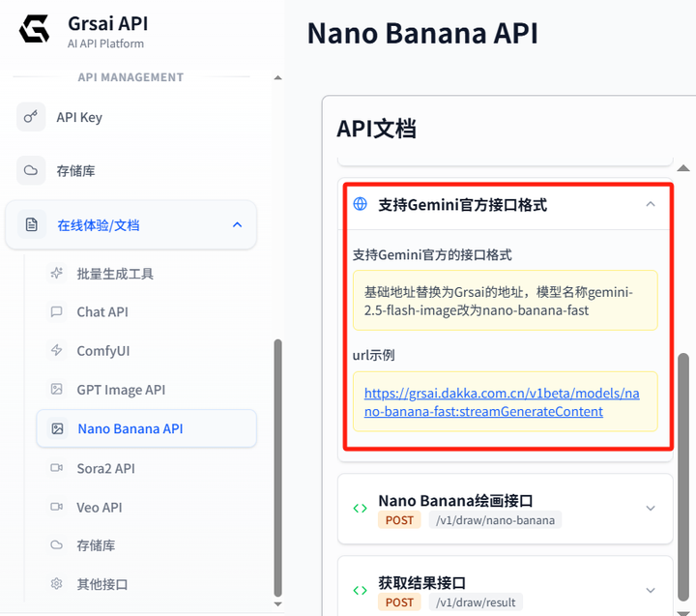Click the url示例 label

373,355
